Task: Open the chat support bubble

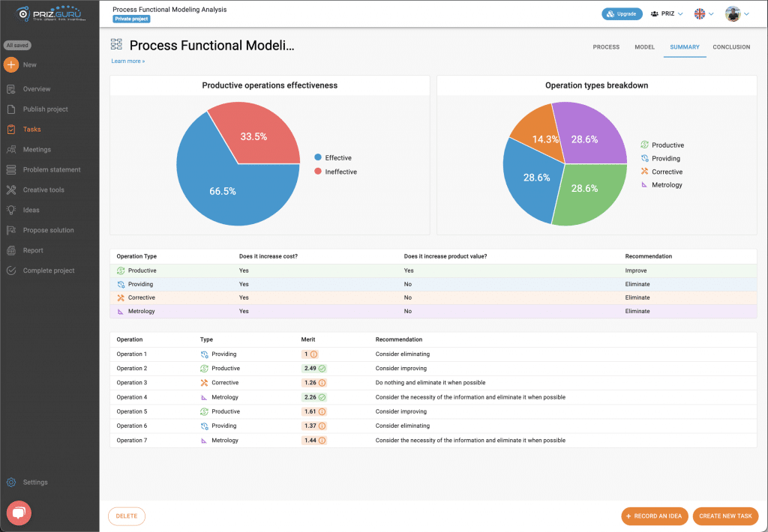Action: coord(19,513)
